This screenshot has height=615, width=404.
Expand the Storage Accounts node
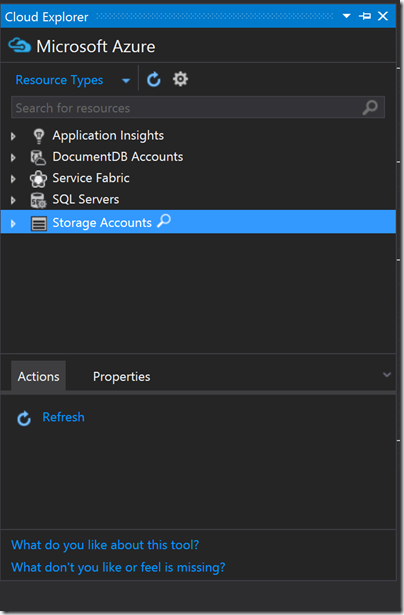coord(13,224)
